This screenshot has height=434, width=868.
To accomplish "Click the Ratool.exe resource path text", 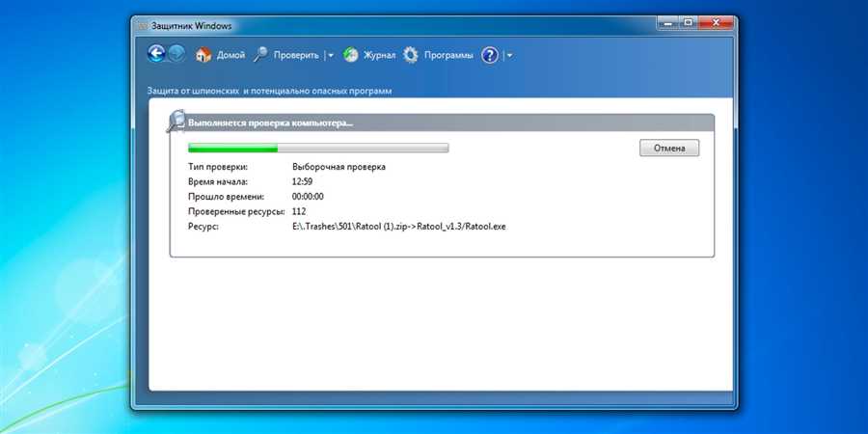I will [x=399, y=227].
